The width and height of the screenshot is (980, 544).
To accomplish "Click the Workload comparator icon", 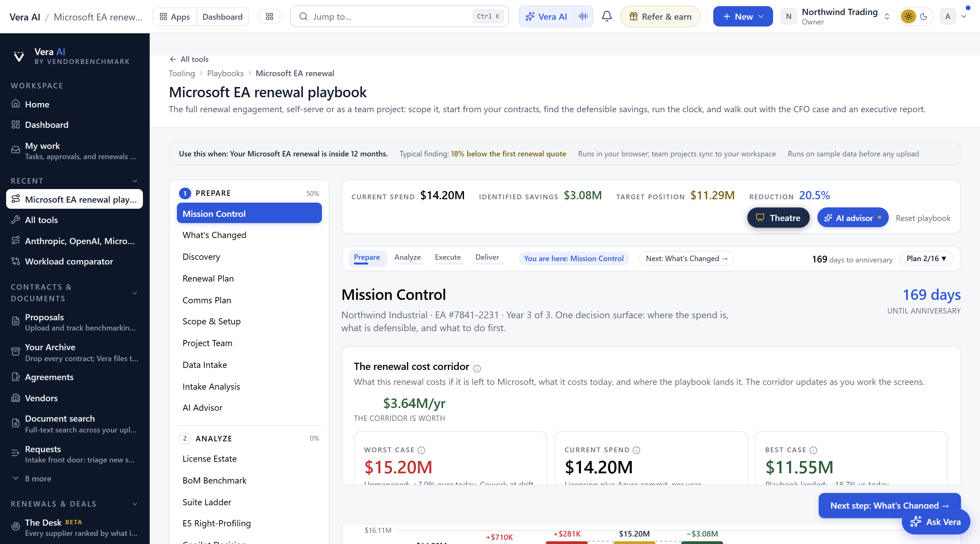I will [16, 261].
